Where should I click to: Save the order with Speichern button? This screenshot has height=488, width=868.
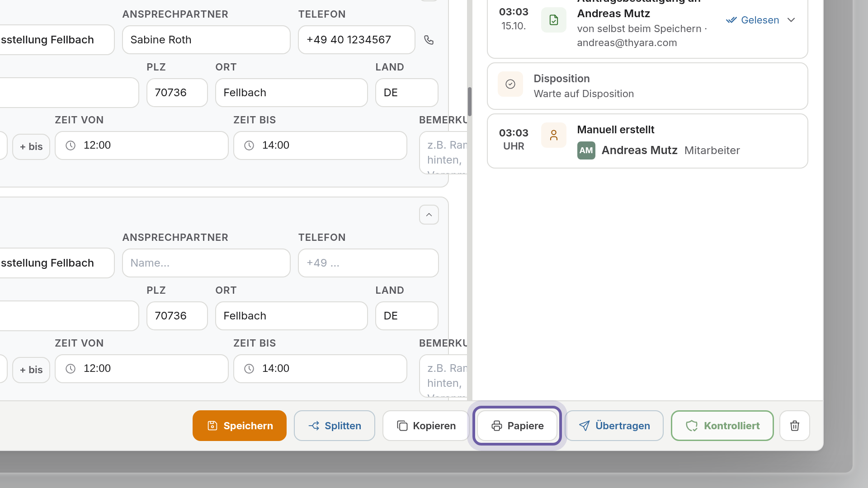coord(239,426)
